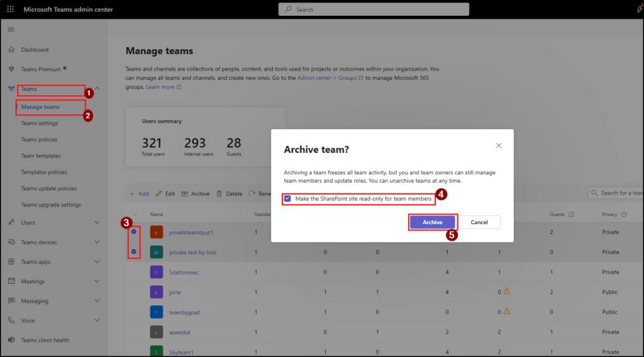Uncheck the privateteambyut1 row selection
644x357 pixels.
[134, 232]
